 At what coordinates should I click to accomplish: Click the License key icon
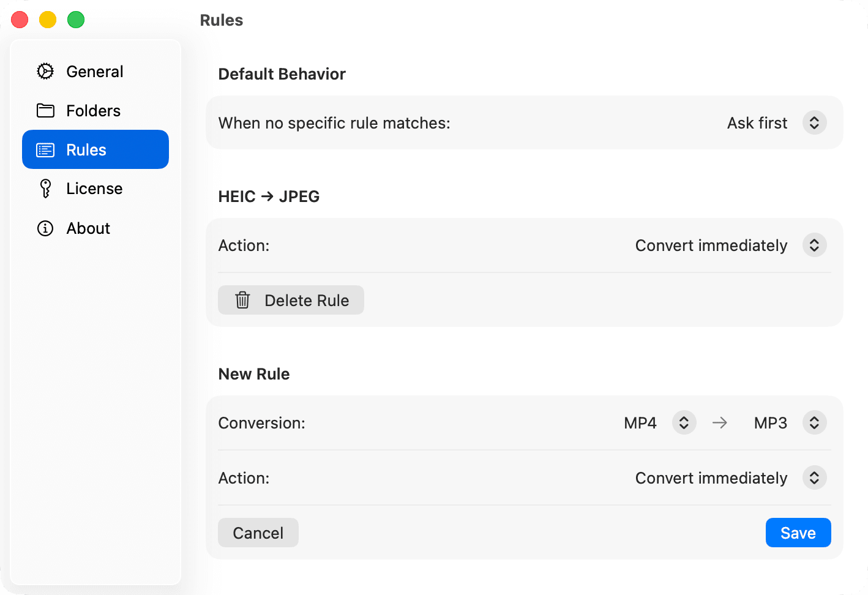pos(45,188)
